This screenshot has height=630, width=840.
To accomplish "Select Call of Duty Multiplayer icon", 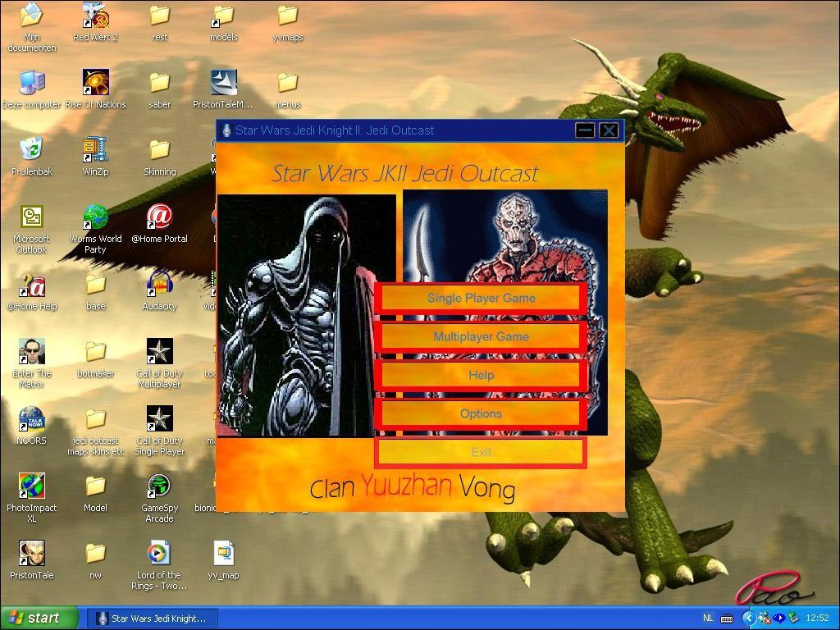I will tap(159, 352).
